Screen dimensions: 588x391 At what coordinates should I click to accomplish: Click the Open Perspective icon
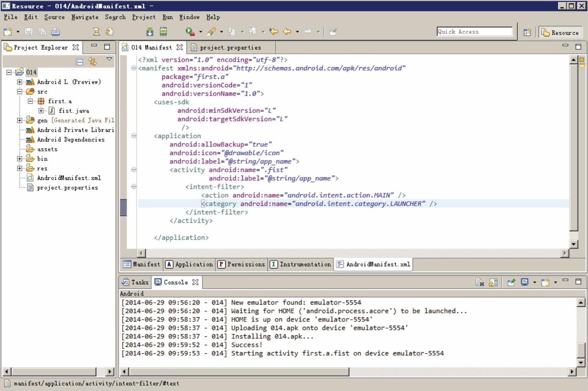point(527,32)
